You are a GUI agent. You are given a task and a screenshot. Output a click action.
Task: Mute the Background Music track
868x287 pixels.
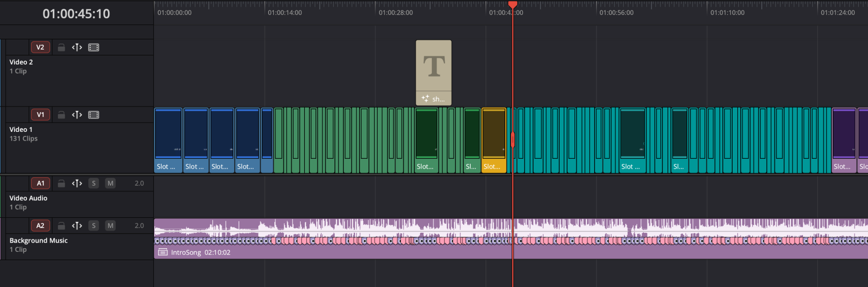pyautogui.click(x=110, y=225)
